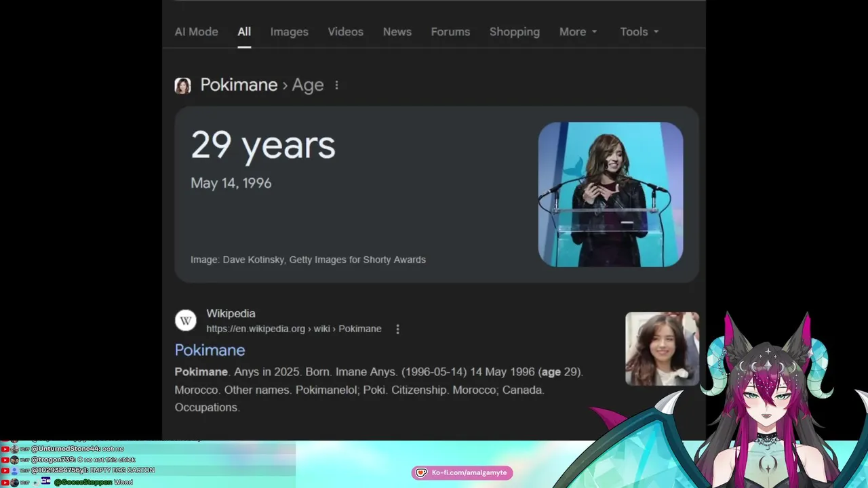
Task: Click the Ko-fi heart cup icon
Action: coord(421,472)
